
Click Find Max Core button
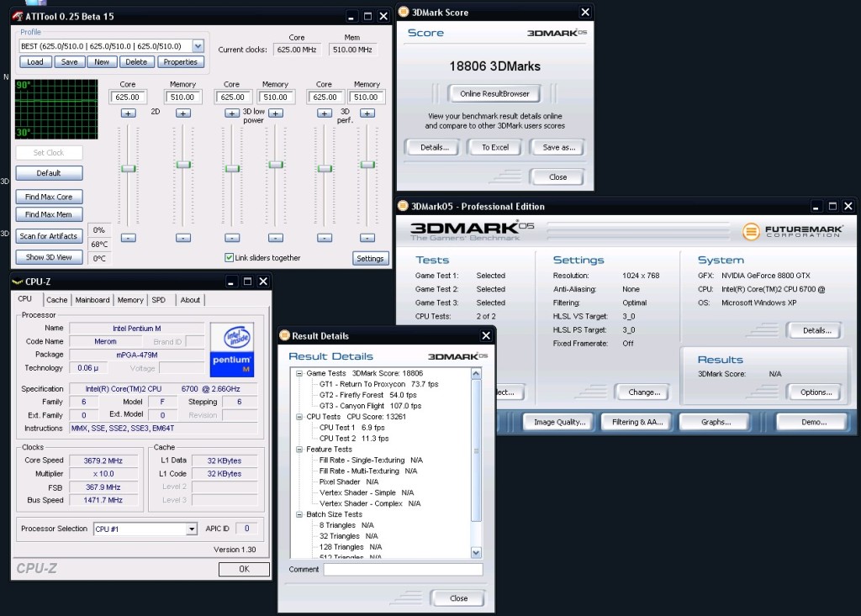[49, 197]
